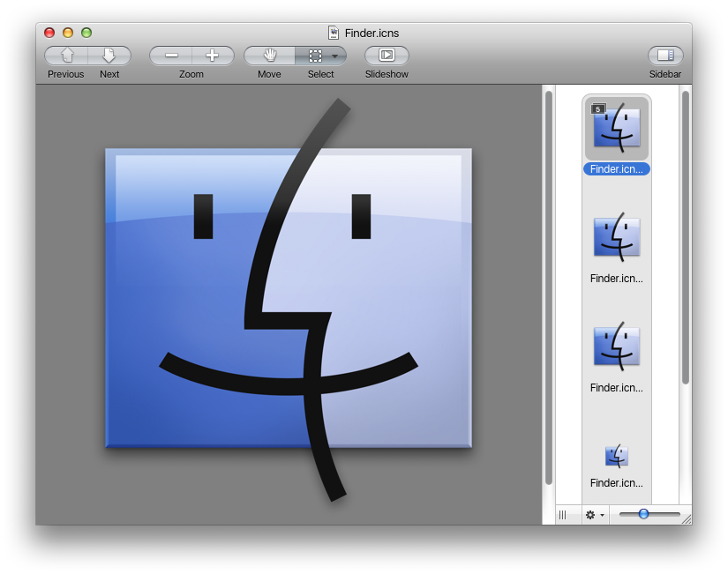Open the gear action menu in sidebar
The image size is (728, 574).
(x=594, y=515)
